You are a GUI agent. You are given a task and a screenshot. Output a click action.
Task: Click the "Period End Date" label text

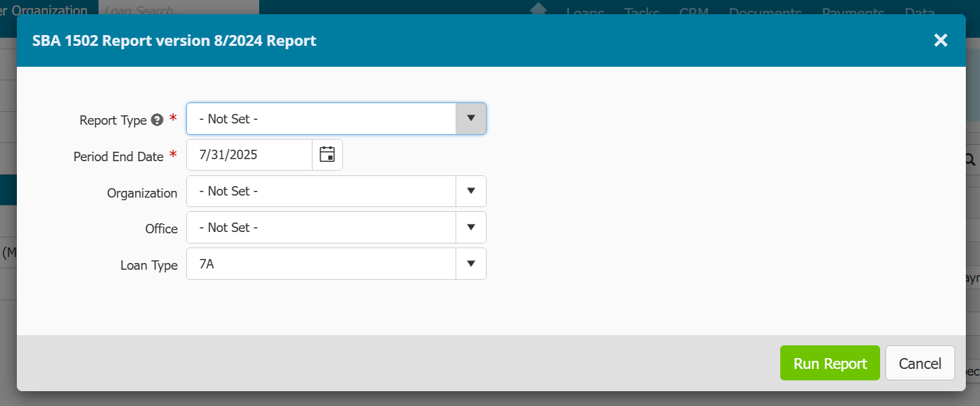tap(119, 156)
